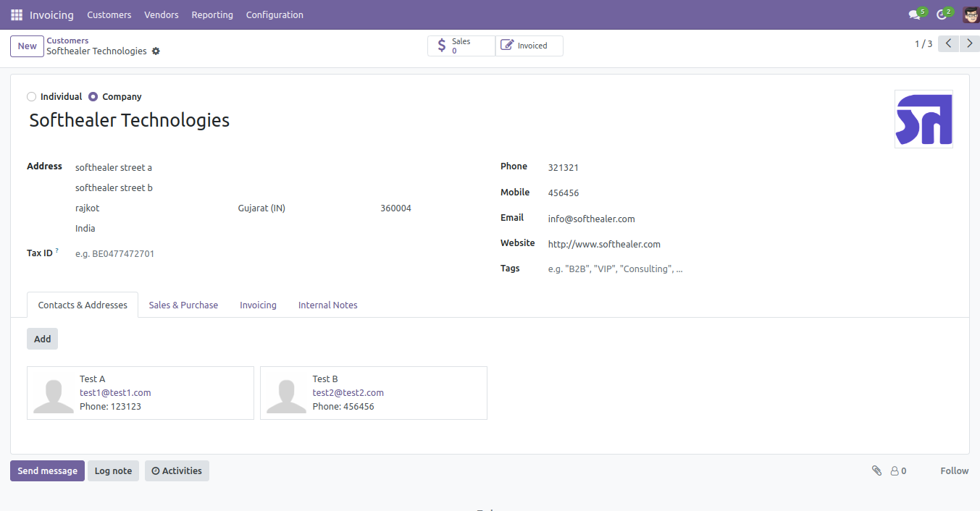This screenshot has height=511, width=980.
Task: Click the Add contact button
Action: (43, 339)
